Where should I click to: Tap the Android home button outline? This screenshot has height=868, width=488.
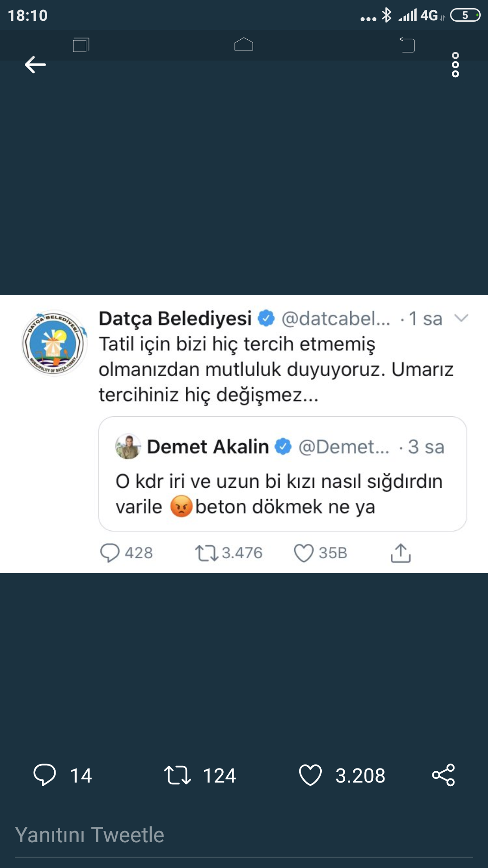click(x=244, y=44)
